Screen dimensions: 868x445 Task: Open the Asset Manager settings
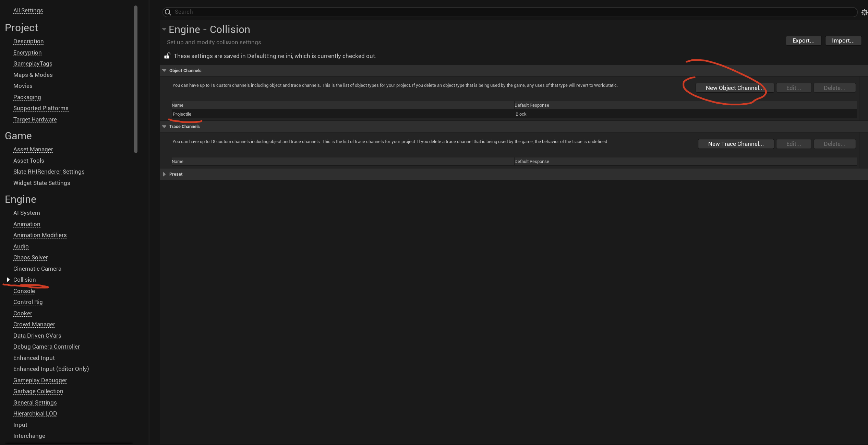33,149
